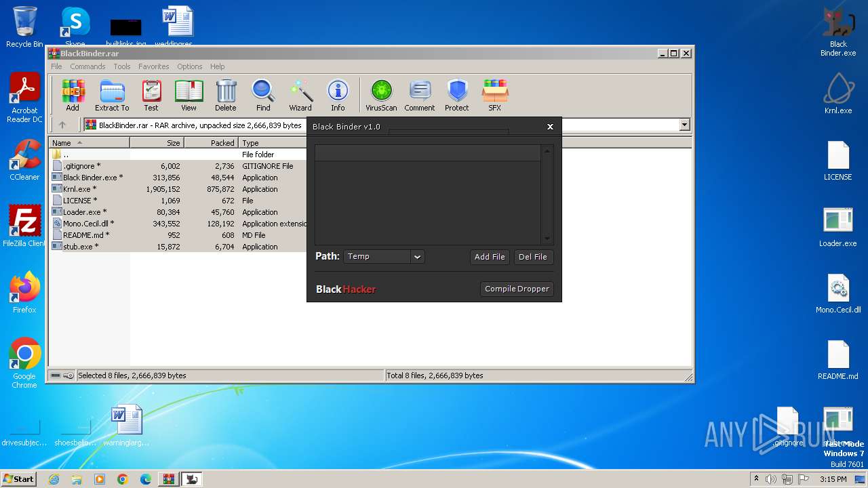Click the Info toolbar icon
Screen dimensions: 868x488
(338, 95)
